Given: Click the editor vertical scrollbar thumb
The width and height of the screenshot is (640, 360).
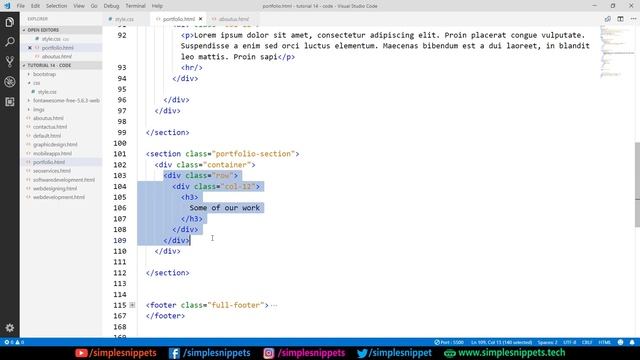Looking at the screenshot, I should pos(637,184).
